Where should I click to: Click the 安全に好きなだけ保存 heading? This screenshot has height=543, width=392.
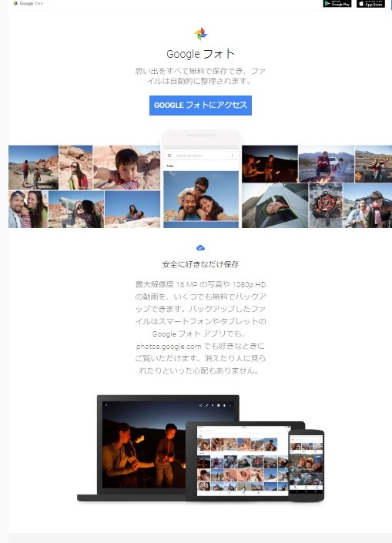(x=200, y=265)
